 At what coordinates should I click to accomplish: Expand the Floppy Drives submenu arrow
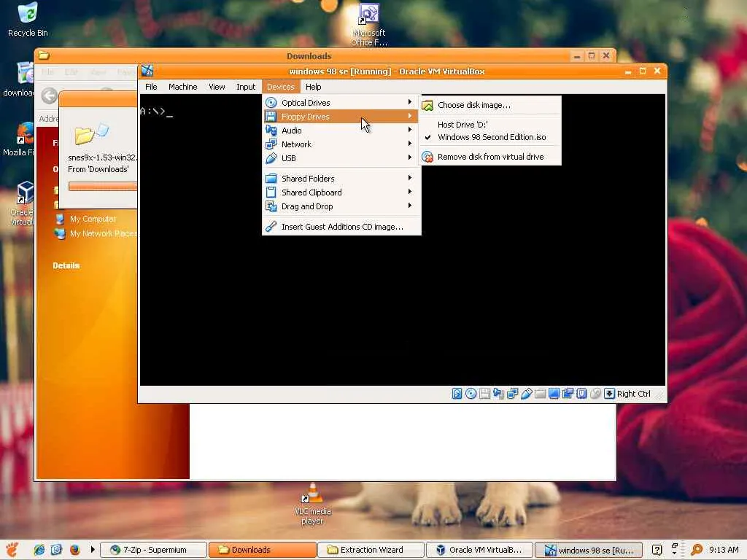pos(410,116)
